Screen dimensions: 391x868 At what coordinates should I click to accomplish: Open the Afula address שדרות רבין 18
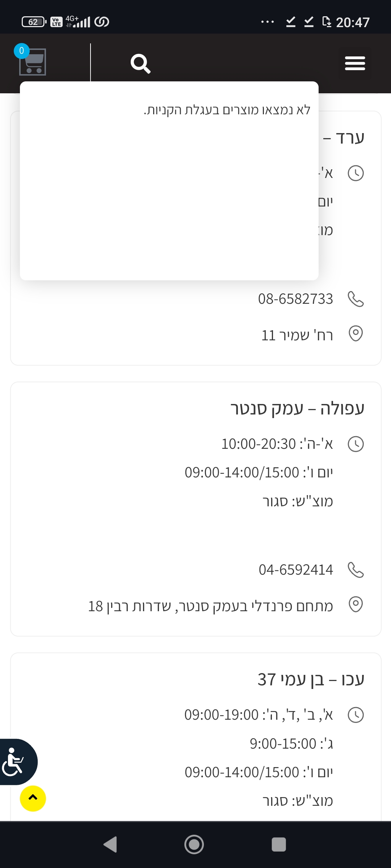tap(210, 606)
